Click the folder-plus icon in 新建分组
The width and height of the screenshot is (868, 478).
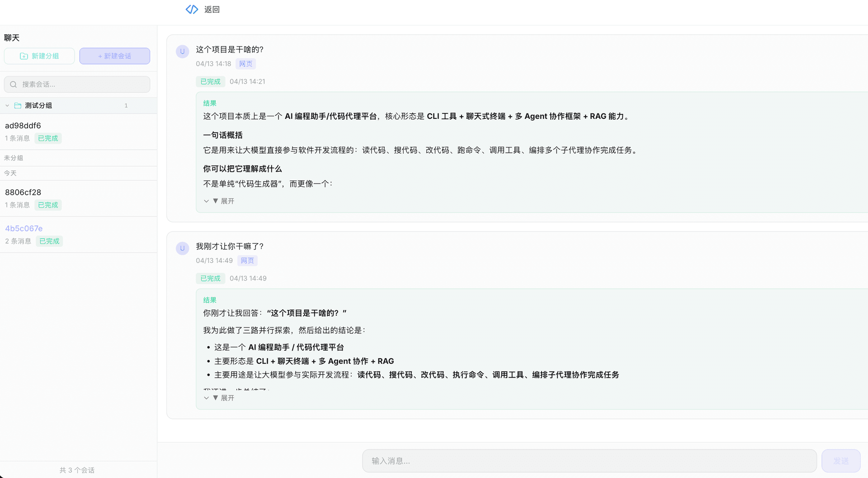click(x=24, y=56)
